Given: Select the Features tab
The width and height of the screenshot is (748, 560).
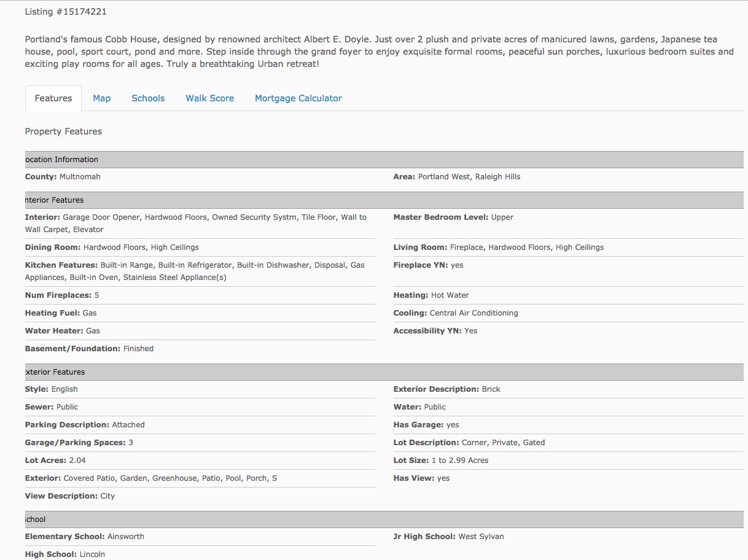Looking at the screenshot, I should (x=53, y=98).
